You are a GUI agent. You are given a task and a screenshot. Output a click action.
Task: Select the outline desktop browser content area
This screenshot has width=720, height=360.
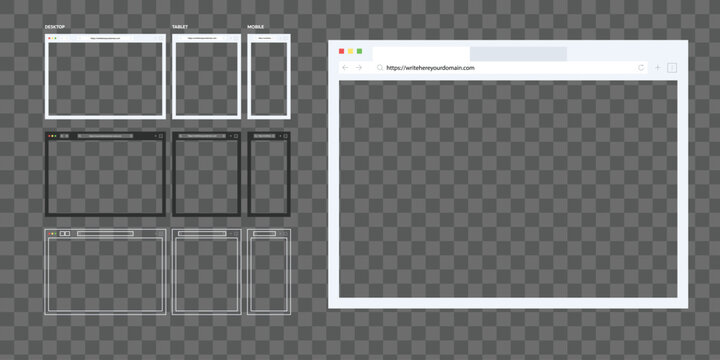point(105,275)
